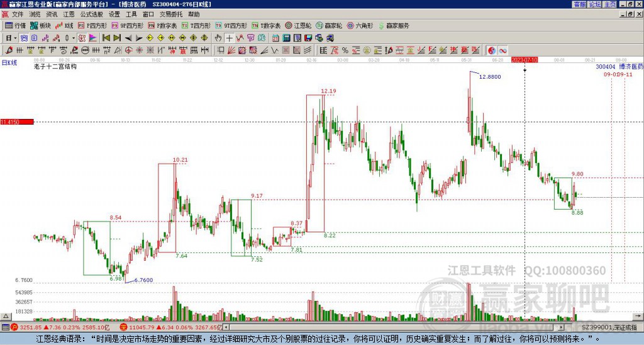This screenshot has height=345, width=644.
Task: Click the black left arrow icon
Action: [x=128, y=38]
